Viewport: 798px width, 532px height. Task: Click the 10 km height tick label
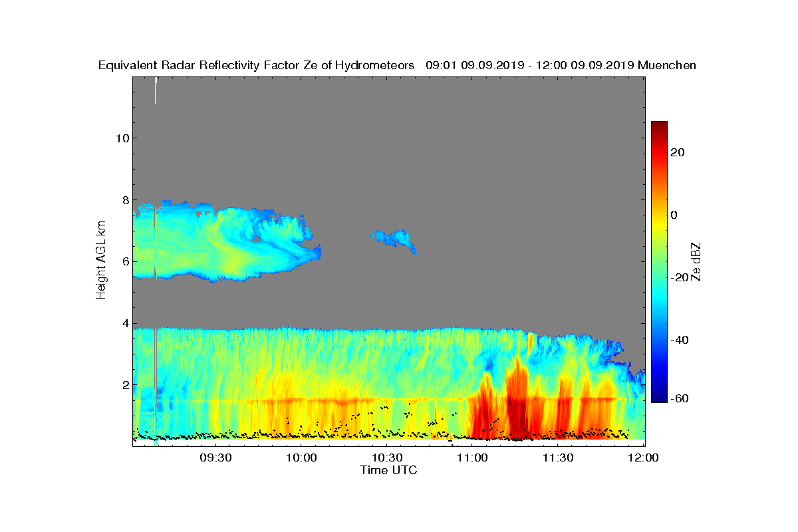(x=122, y=138)
